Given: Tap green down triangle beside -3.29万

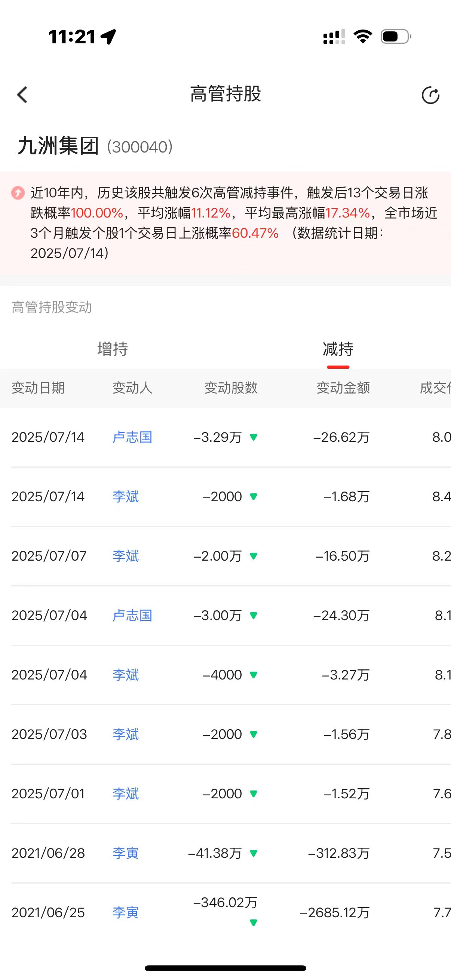Looking at the screenshot, I should tap(254, 437).
